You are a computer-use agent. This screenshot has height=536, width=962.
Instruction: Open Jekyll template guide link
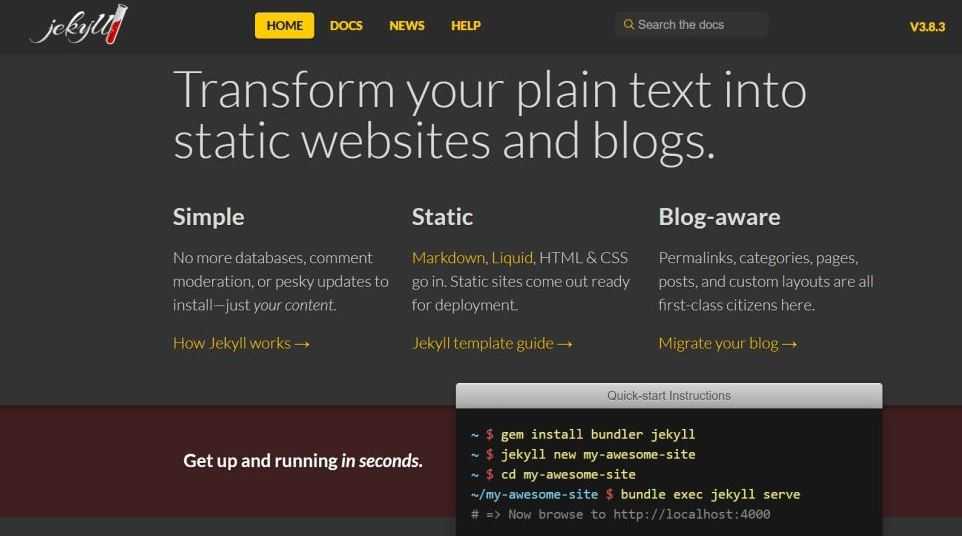coord(492,343)
